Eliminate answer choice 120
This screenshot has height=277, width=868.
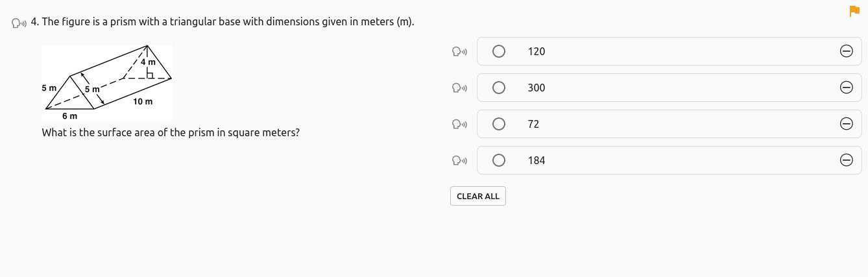[x=846, y=51]
